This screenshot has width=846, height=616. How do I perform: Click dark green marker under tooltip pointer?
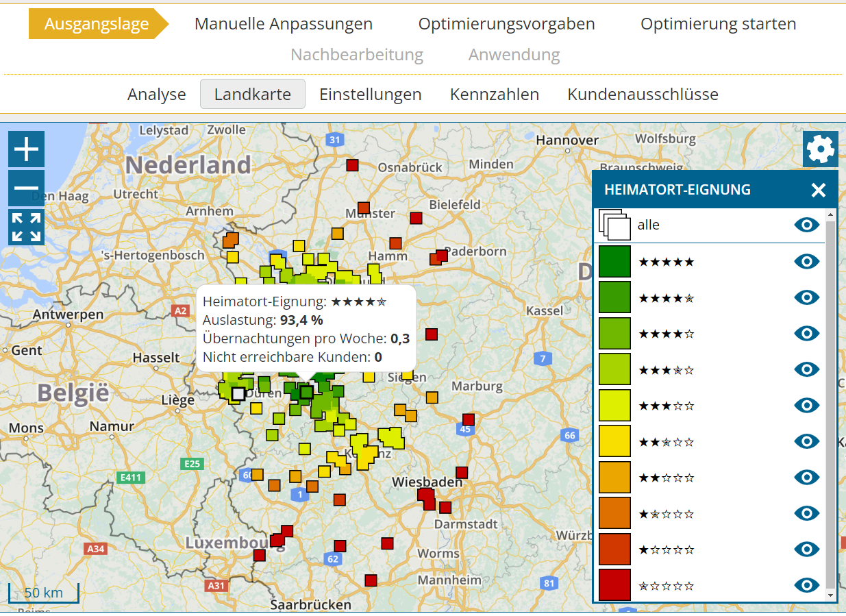[306, 392]
